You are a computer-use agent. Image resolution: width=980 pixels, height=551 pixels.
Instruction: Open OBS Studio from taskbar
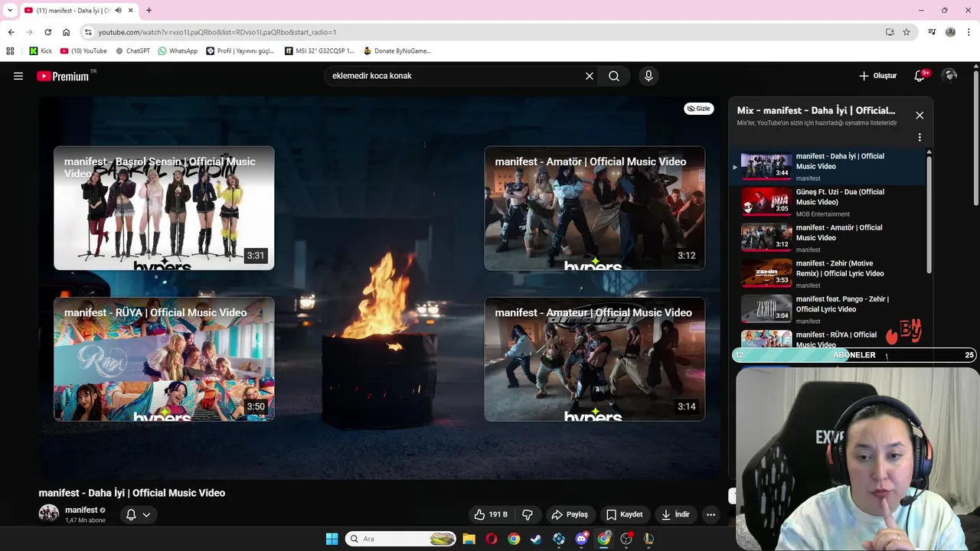(x=626, y=539)
